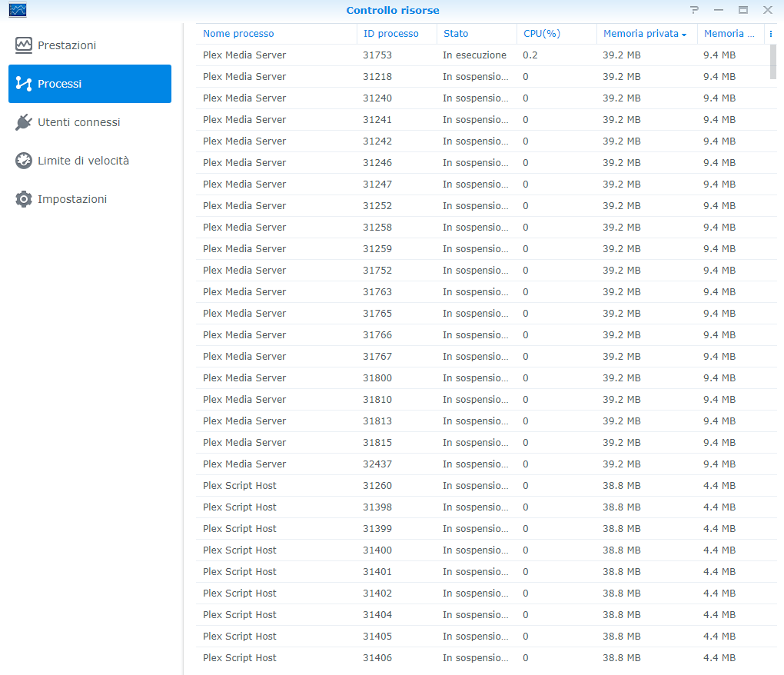Screen dimensions: 784x675
Task: Click process ID 31763
Action: [x=377, y=291]
